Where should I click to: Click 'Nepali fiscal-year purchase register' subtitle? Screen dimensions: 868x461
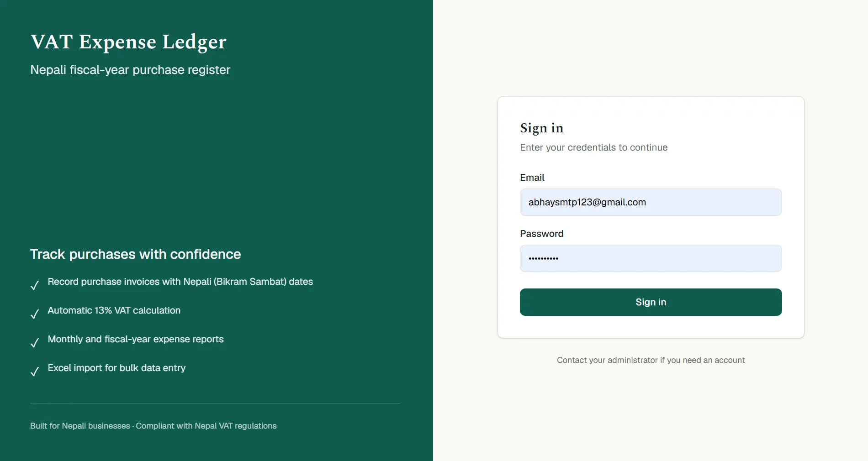point(130,70)
